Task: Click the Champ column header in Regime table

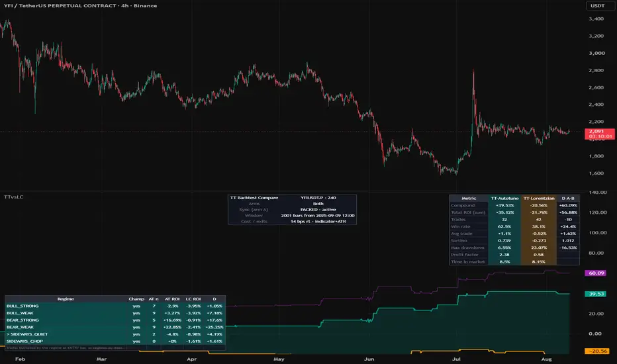Action: pyautogui.click(x=136, y=299)
